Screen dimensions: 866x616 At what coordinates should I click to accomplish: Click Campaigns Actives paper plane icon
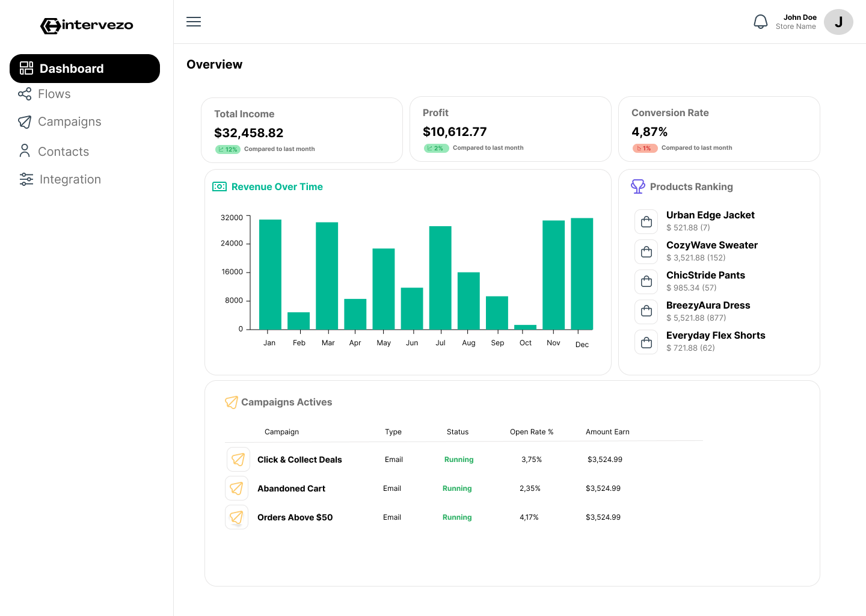(232, 402)
